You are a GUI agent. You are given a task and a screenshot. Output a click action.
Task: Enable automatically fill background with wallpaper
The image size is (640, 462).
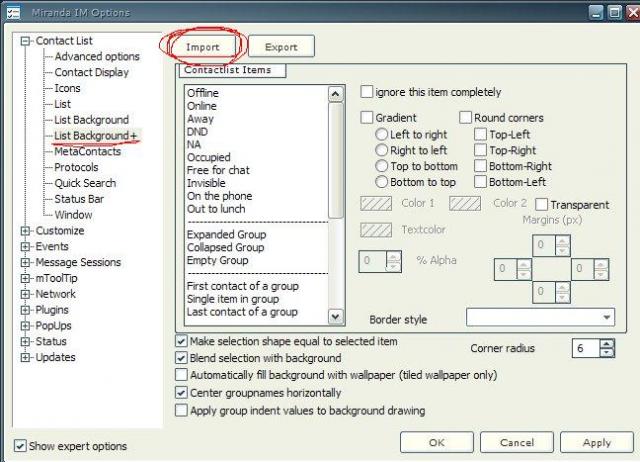[x=181, y=375]
